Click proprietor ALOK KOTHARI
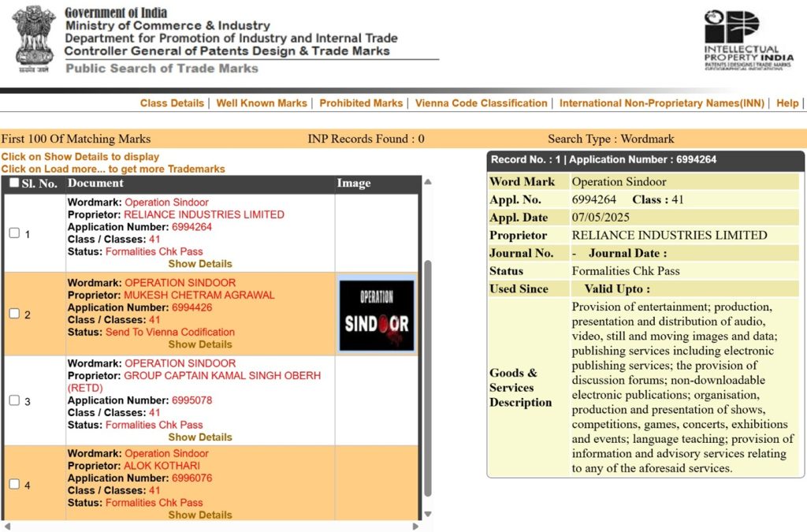Image resolution: width=807 pixels, height=532 pixels. tap(162, 466)
